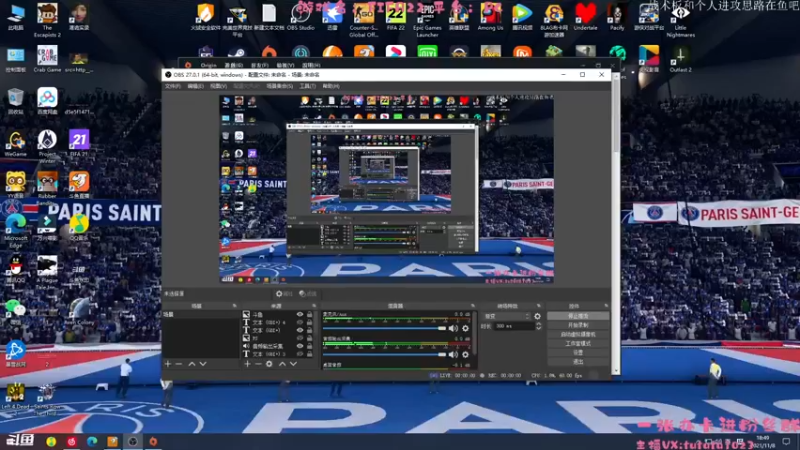This screenshot has height=450, width=800.
Task: Open Microsoft Edge desktop shortcut
Action: pos(16,231)
